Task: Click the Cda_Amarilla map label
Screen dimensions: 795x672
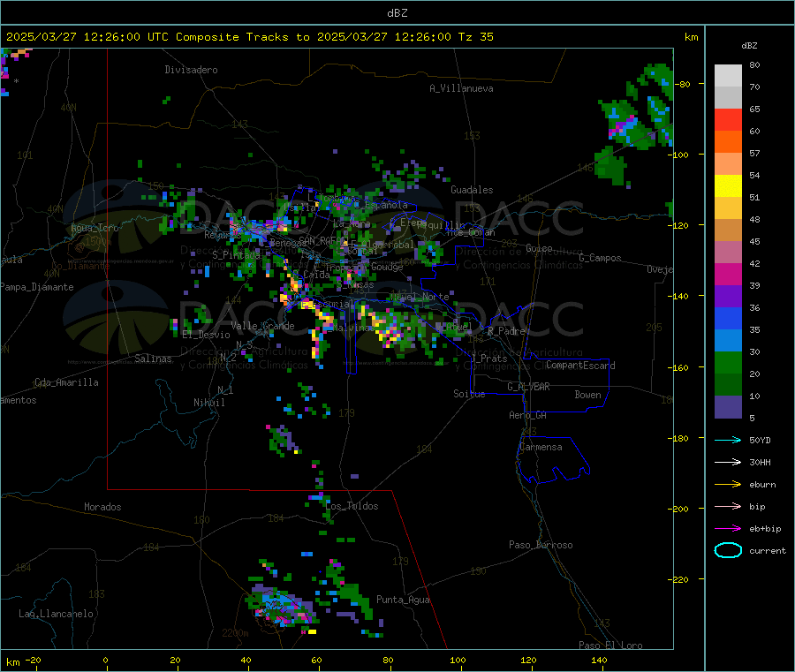Action: [66, 382]
